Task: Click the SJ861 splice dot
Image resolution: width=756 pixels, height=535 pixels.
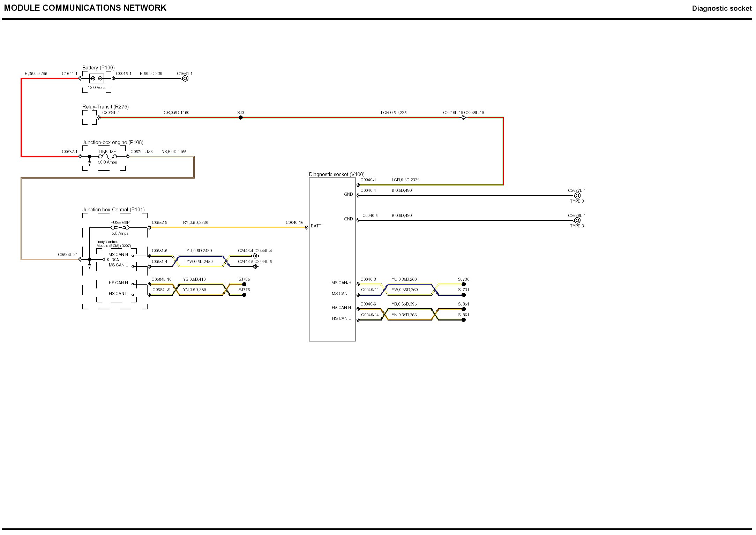Action: 464,320
